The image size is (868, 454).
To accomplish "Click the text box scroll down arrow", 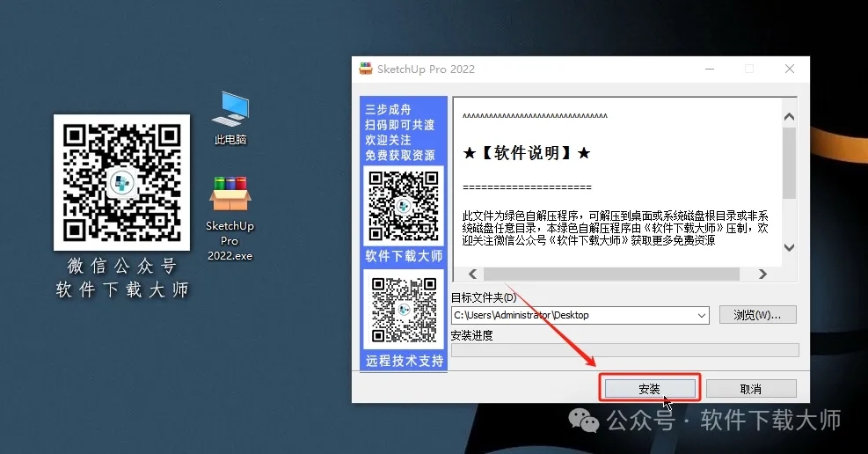I will [790, 247].
